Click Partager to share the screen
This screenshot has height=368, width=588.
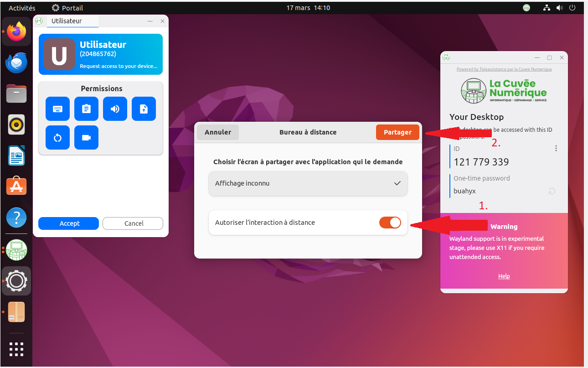(397, 132)
